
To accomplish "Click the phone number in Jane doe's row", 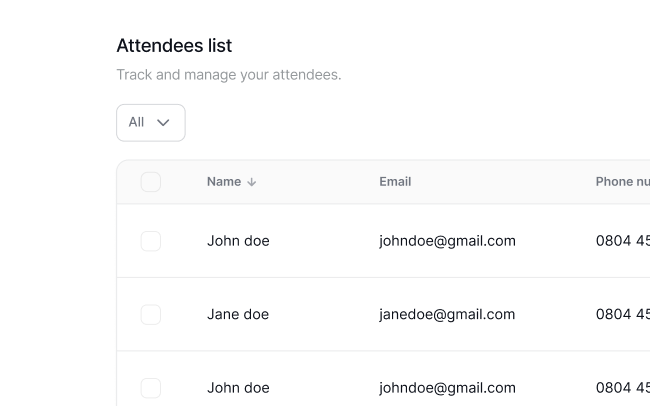I will coord(622,315).
